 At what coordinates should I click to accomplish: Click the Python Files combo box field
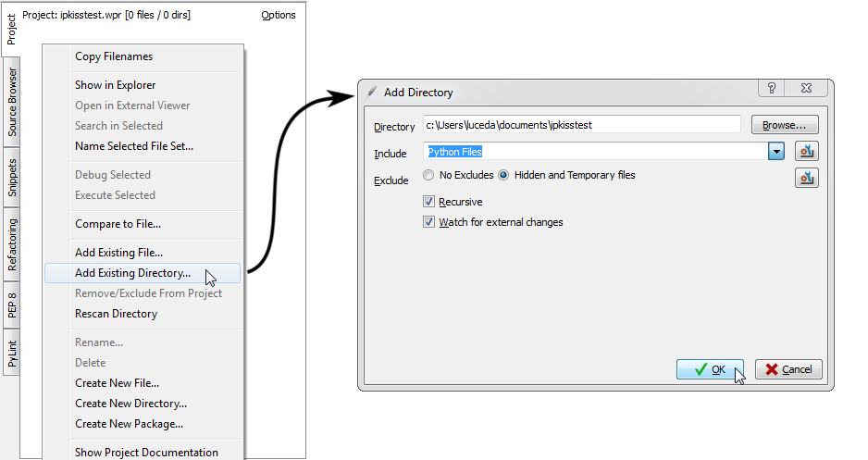(x=595, y=152)
